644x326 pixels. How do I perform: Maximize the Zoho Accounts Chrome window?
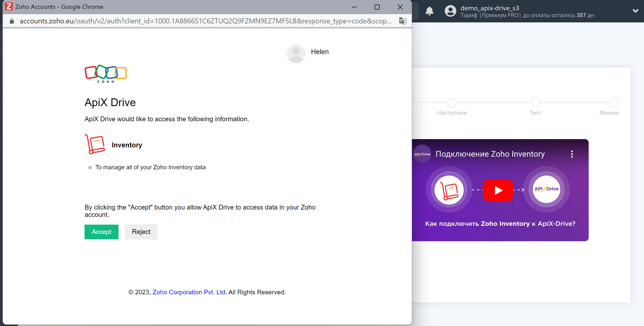pos(377,7)
